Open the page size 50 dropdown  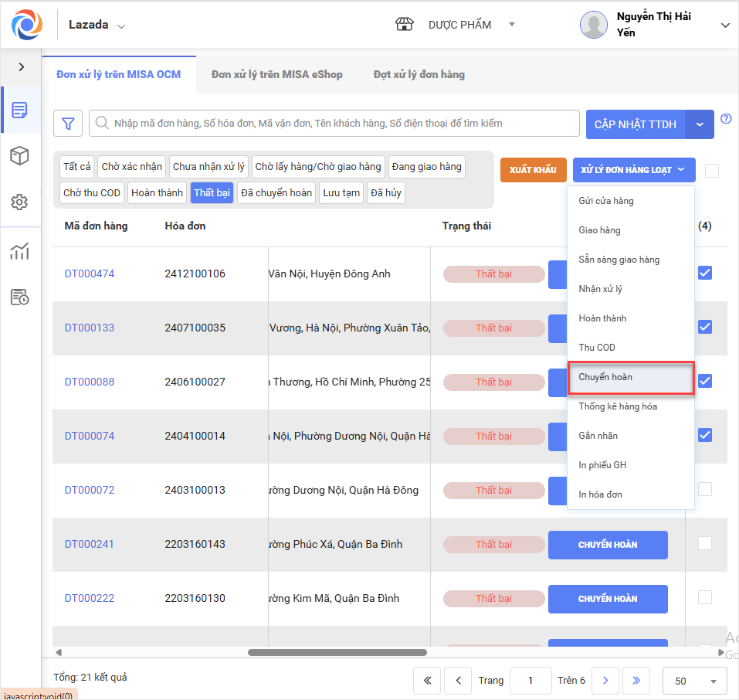pyautogui.click(x=694, y=681)
